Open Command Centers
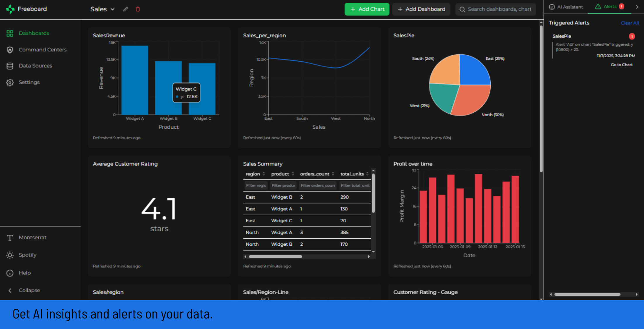644x329 pixels. [x=42, y=49]
